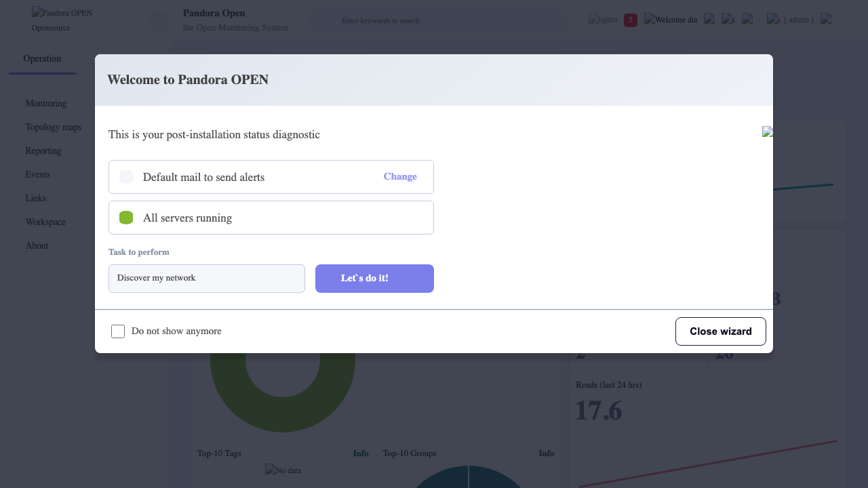Open the Topology maps menu
The width and height of the screenshot is (868, 488).
pyautogui.click(x=54, y=127)
